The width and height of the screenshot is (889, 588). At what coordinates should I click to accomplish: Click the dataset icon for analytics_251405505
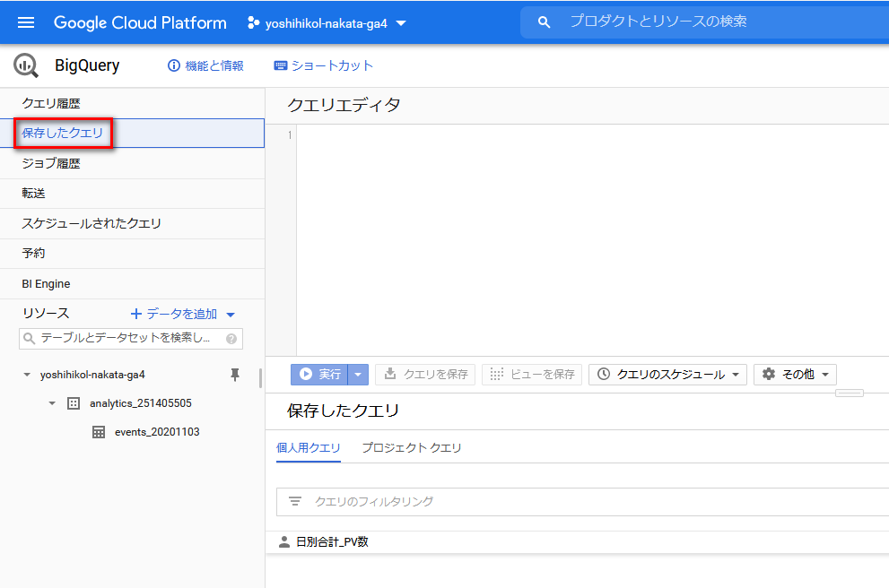pyautogui.click(x=74, y=403)
